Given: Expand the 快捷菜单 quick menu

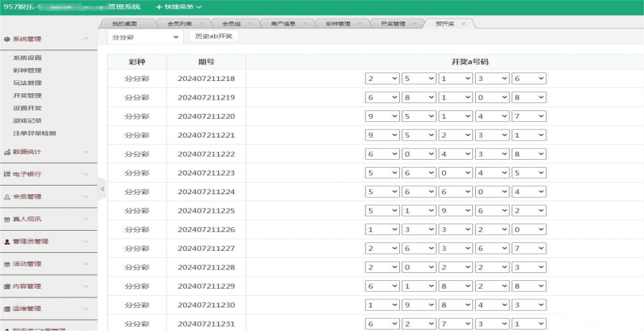Looking at the screenshot, I should coord(179,6).
